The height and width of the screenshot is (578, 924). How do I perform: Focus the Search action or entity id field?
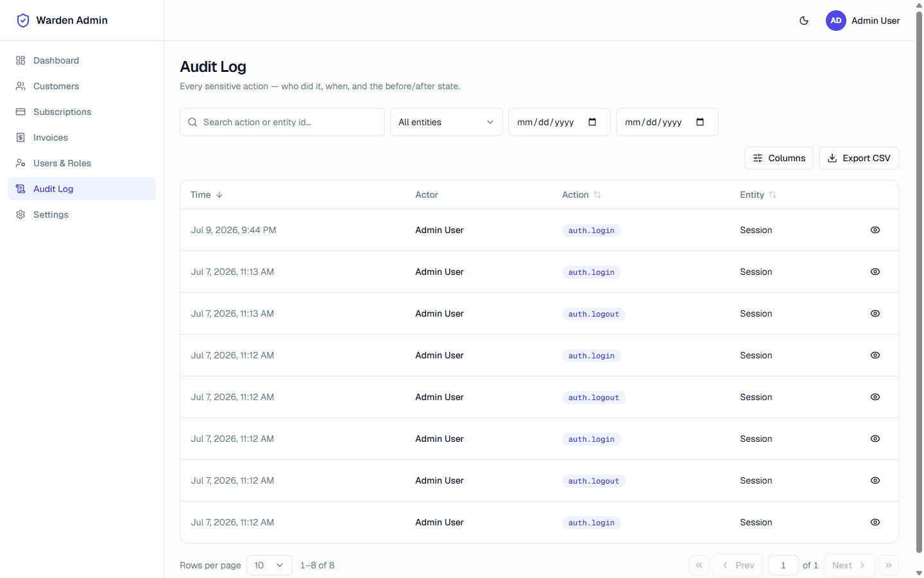point(282,122)
